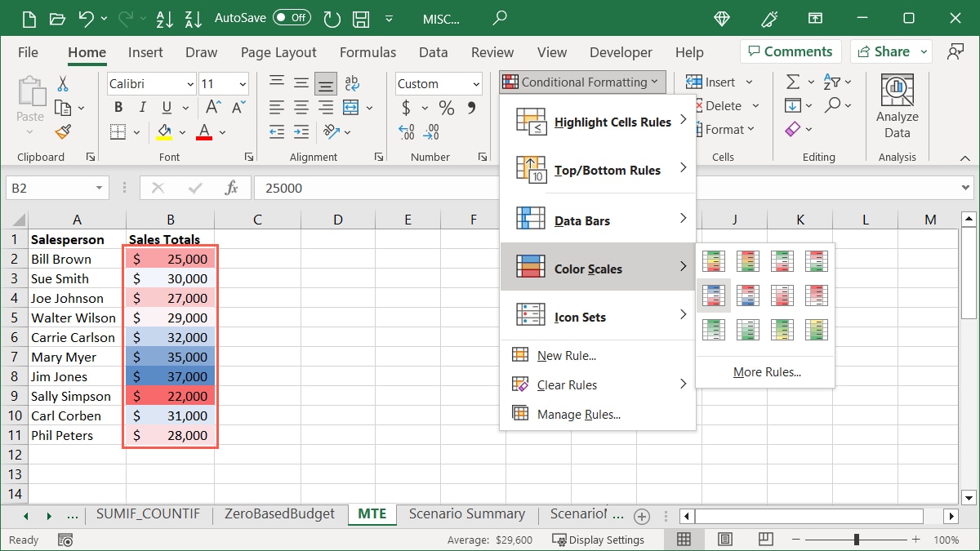Toggle Italic formatting
Viewport: 980px width, 551px height.
(143, 107)
